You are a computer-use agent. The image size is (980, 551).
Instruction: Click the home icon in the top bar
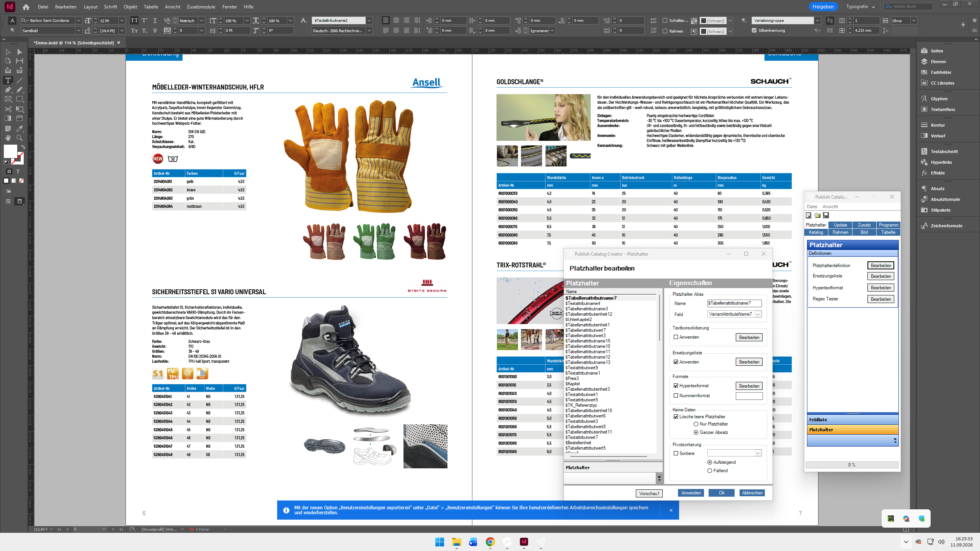[26, 7]
